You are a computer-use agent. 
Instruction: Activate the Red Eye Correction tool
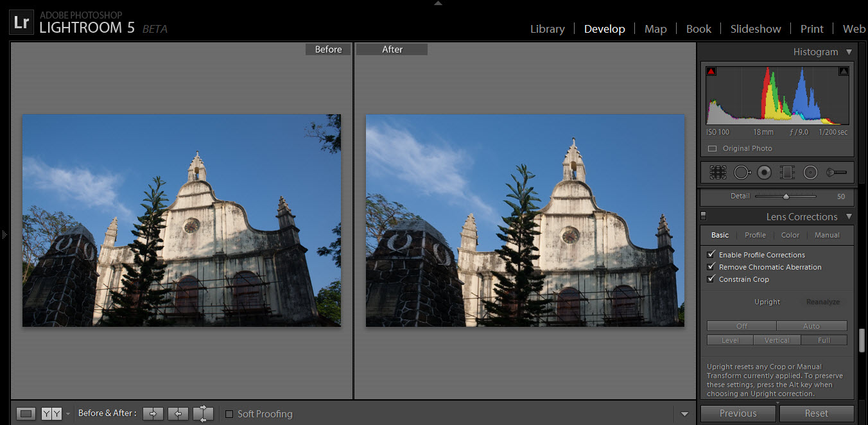(764, 172)
